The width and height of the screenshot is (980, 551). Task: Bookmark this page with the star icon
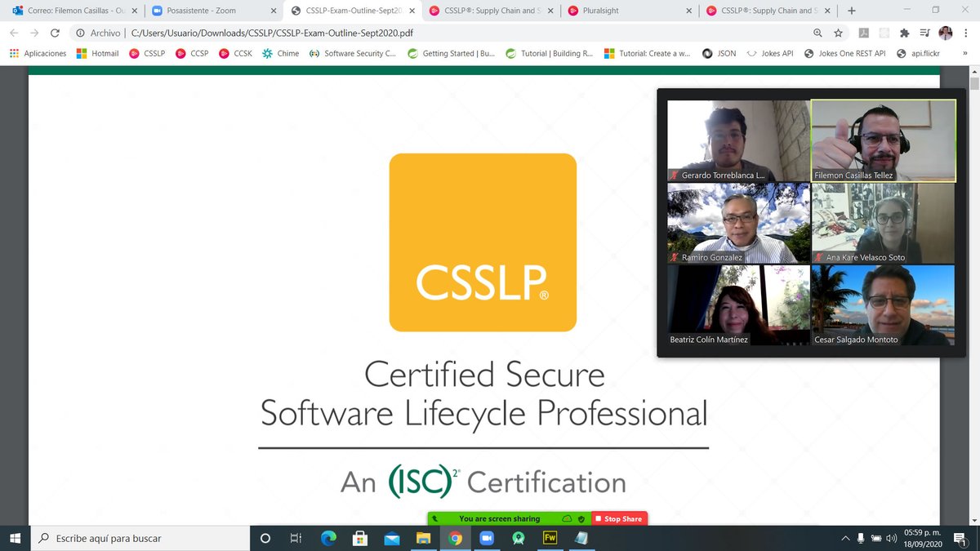click(838, 33)
